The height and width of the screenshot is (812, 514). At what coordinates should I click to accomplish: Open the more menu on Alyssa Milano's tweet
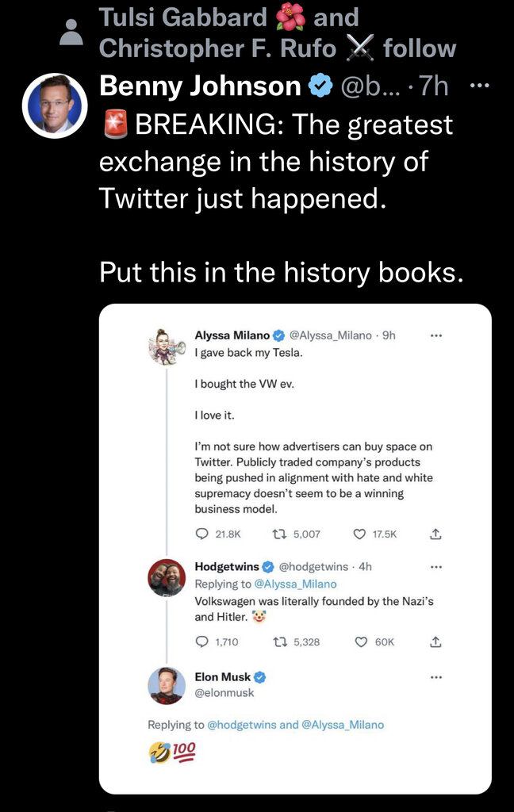(436, 335)
